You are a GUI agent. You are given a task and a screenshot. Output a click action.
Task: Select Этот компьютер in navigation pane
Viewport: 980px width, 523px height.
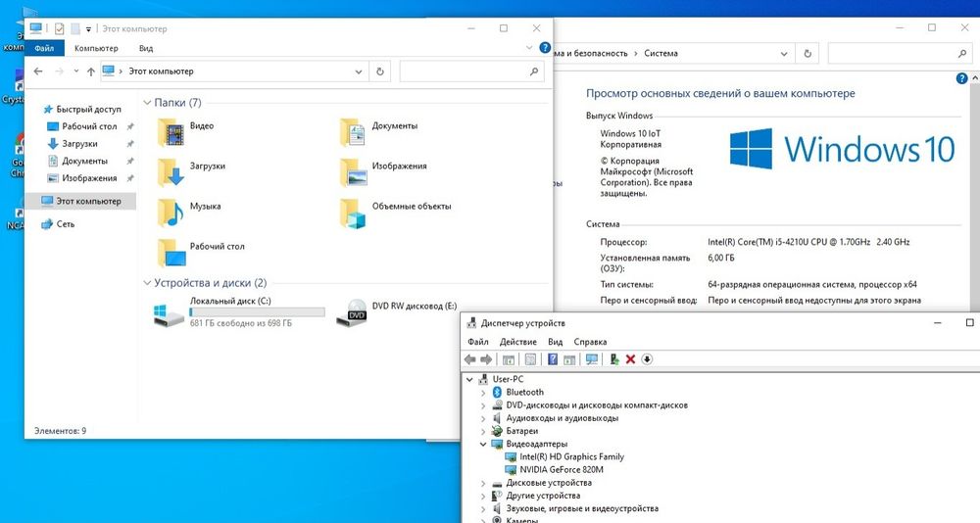[x=81, y=201]
